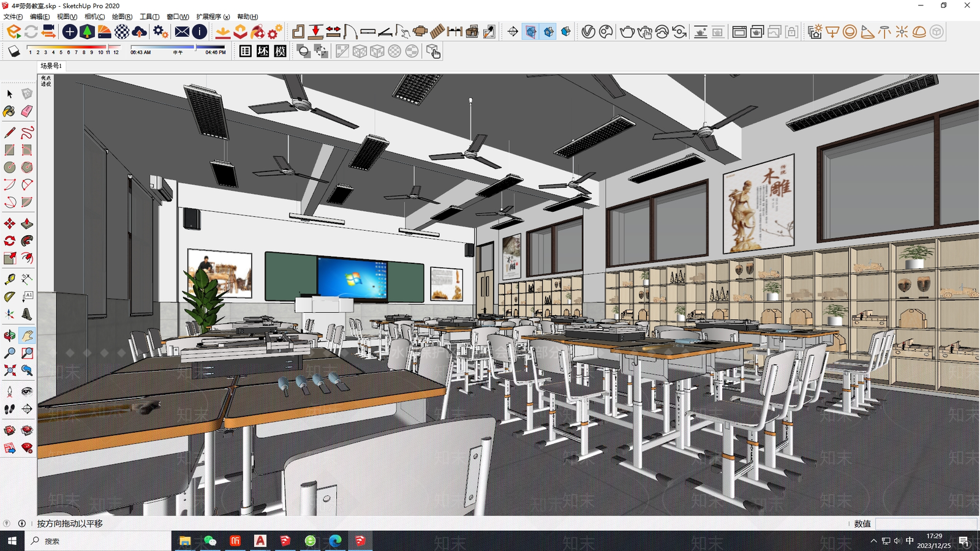The height and width of the screenshot is (551, 980).
Task: Click the 数值 measurements input box
Action: click(x=926, y=523)
